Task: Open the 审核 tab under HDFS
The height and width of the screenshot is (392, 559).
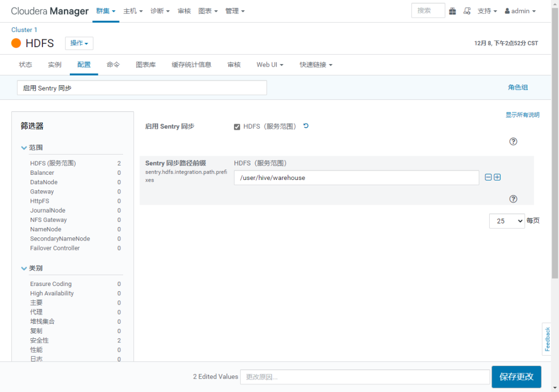Action: (x=234, y=65)
